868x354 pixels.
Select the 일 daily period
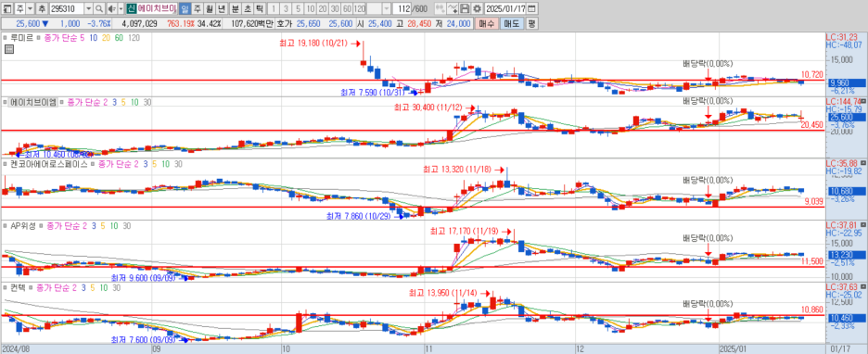click(185, 9)
